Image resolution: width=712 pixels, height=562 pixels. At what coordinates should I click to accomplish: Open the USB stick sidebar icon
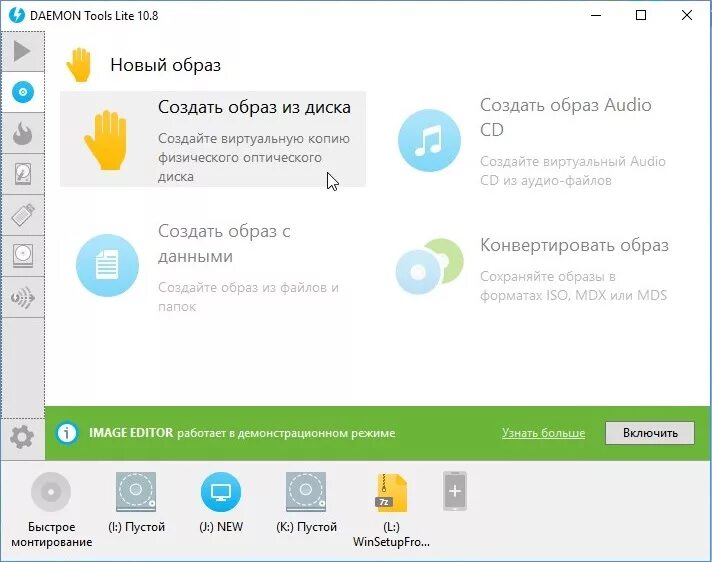[x=22, y=215]
